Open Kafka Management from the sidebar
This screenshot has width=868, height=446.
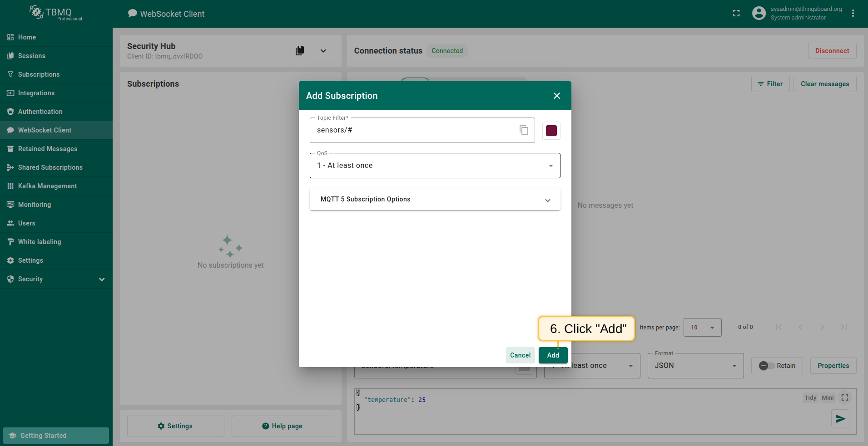[x=47, y=186]
